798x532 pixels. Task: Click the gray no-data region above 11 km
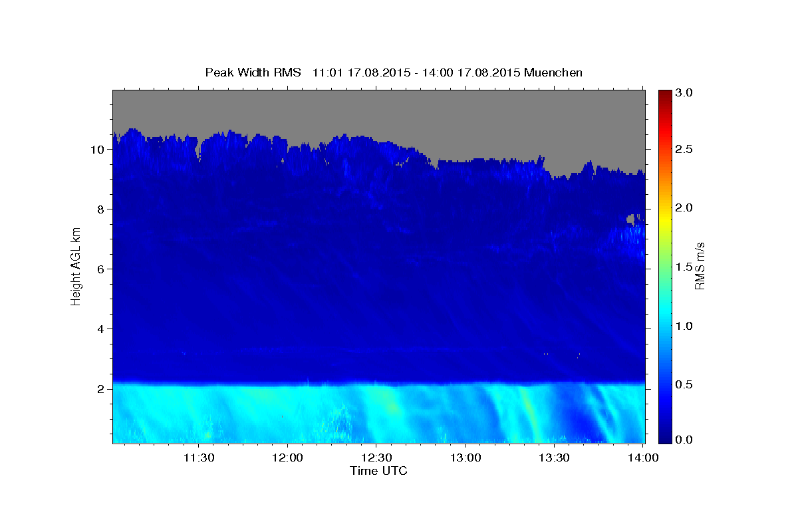[379, 110]
